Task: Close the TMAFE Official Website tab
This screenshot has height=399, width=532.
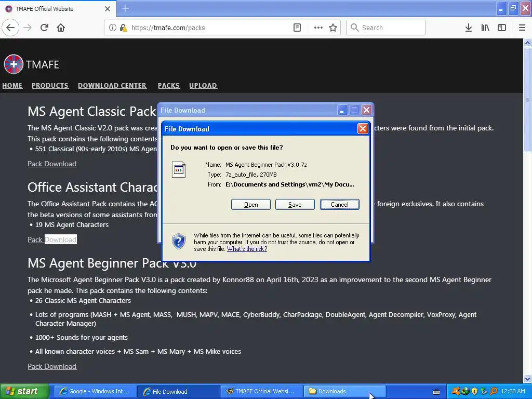Action: pyautogui.click(x=107, y=8)
